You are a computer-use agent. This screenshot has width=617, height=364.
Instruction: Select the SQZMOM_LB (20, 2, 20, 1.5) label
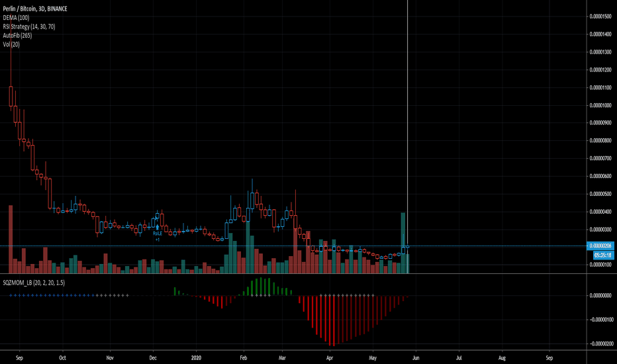point(34,283)
